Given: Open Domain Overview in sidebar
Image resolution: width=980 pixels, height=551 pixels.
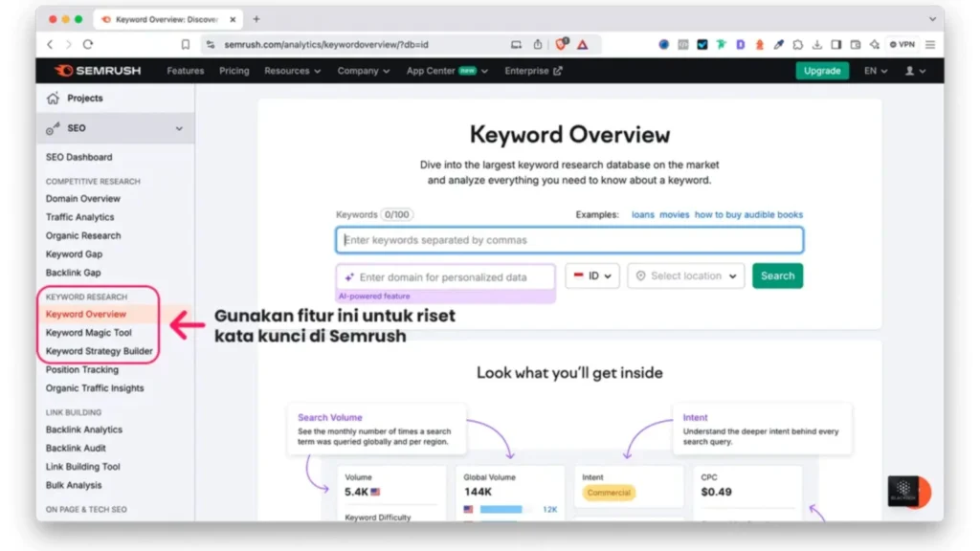Looking at the screenshot, I should click(x=82, y=199).
